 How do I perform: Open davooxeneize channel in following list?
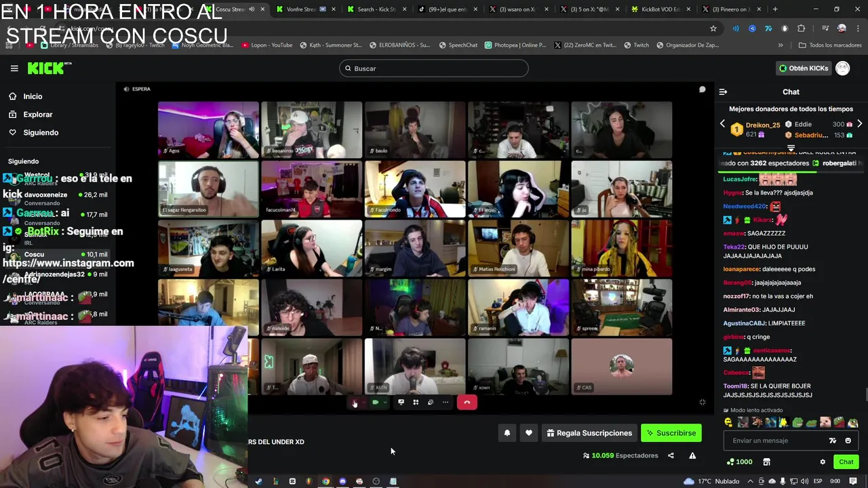click(x=58, y=199)
